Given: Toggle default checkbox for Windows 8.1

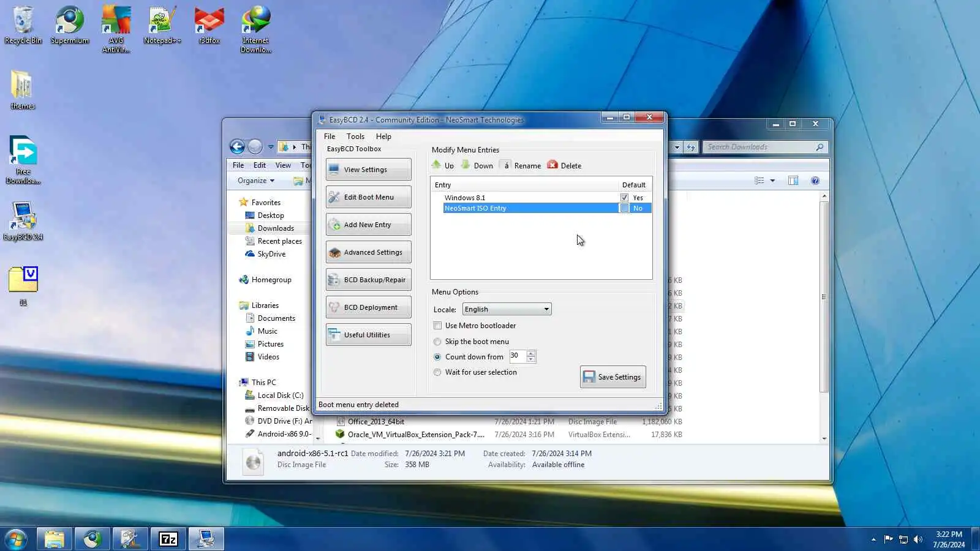Looking at the screenshot, I should tap(624, 198).
